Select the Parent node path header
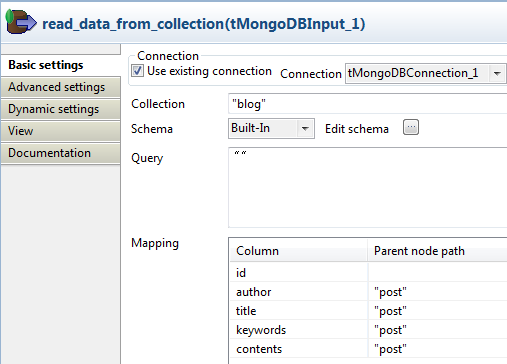 point(438,251)
